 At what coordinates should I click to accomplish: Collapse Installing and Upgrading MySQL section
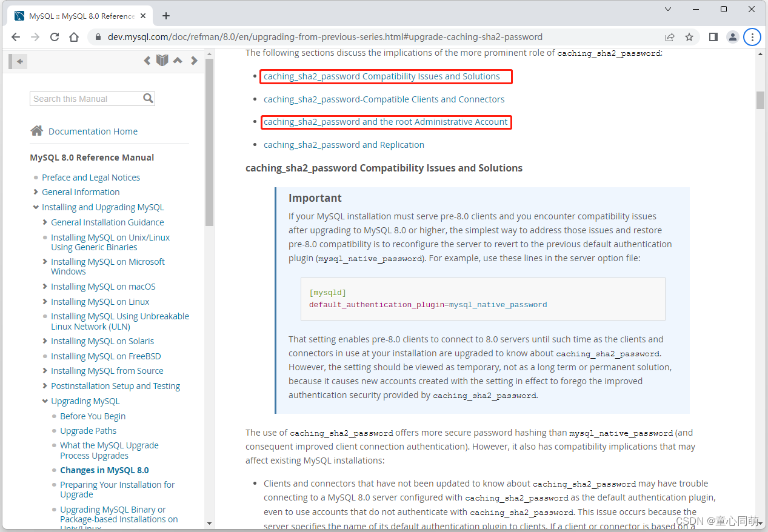pos(36,207)
